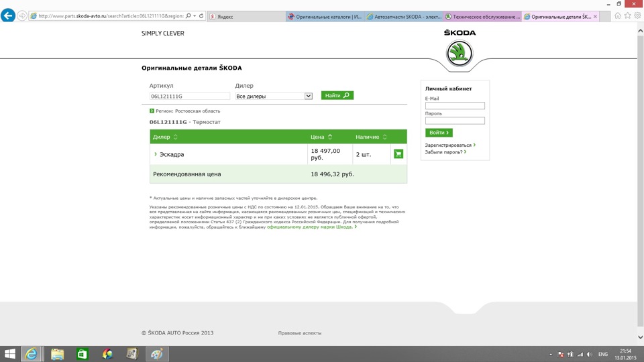Open Internet Explorer in taskbar
Screen dimensions: 644x362
(32, 354)
